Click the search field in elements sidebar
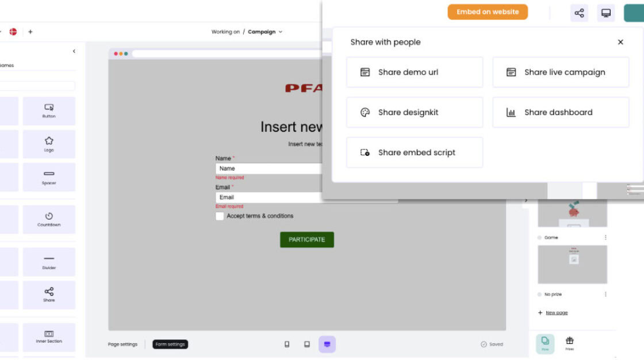The image size is (644, 360). point(37,86)
